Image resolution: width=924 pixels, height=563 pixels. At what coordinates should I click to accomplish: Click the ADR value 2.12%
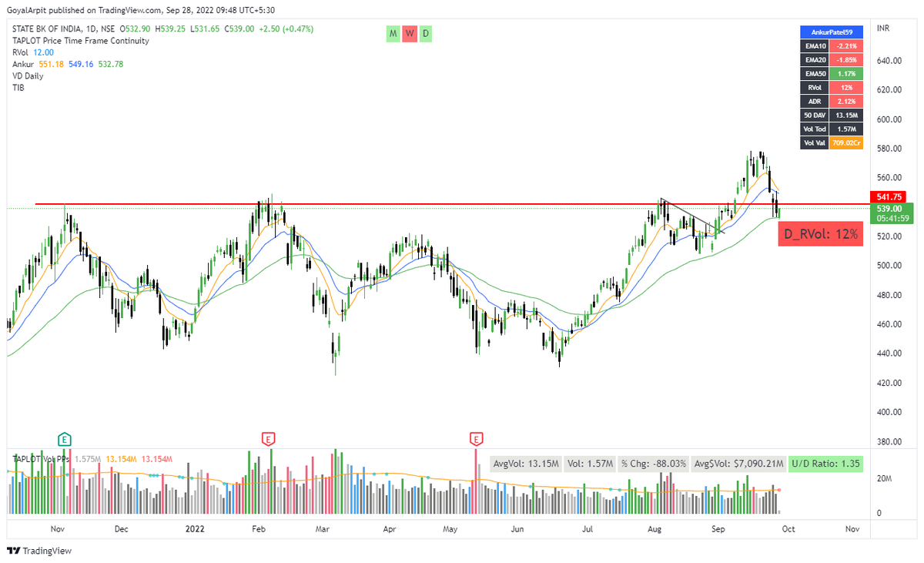[x=847, y=102]
